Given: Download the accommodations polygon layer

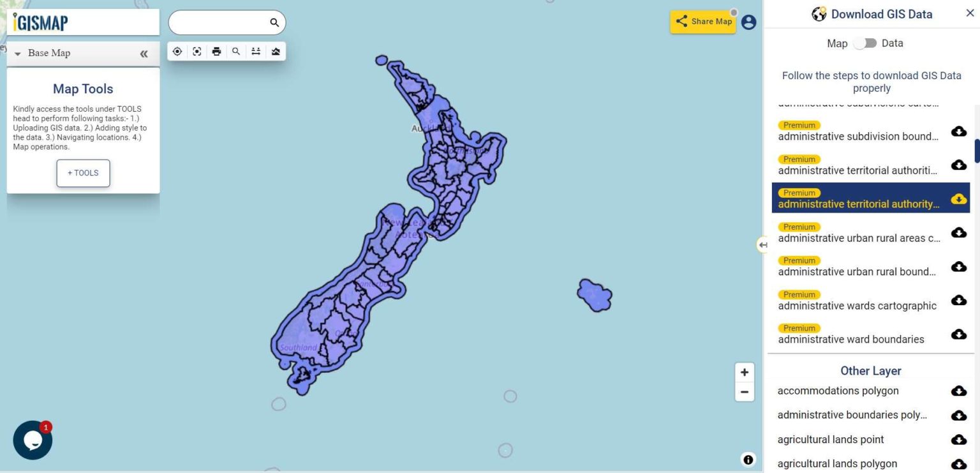Looking at the screenshot, I should (958, 391).
